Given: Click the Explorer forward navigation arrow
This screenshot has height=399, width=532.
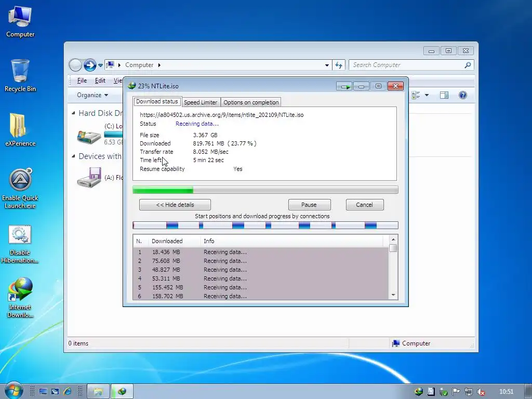Looking at the screenshot, I should pyautogui.click(x=90, y=65).
